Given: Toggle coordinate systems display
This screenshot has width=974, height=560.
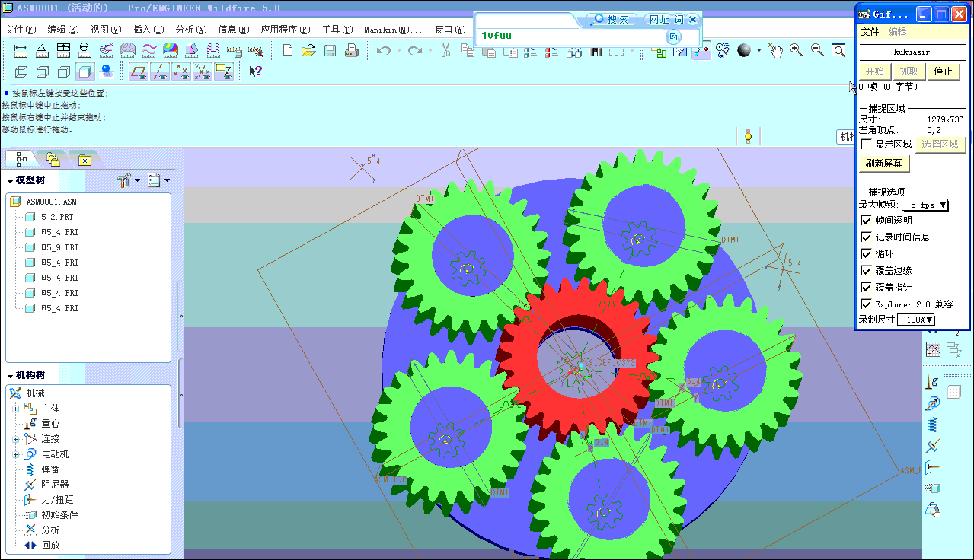Looking at the screenshot, I should pyautogui.click(x=202, y=72).
